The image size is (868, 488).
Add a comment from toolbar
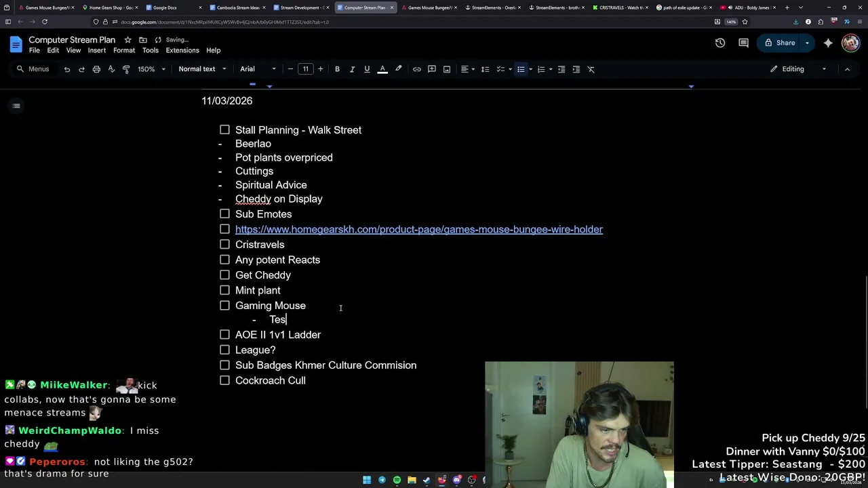(432, 69)
